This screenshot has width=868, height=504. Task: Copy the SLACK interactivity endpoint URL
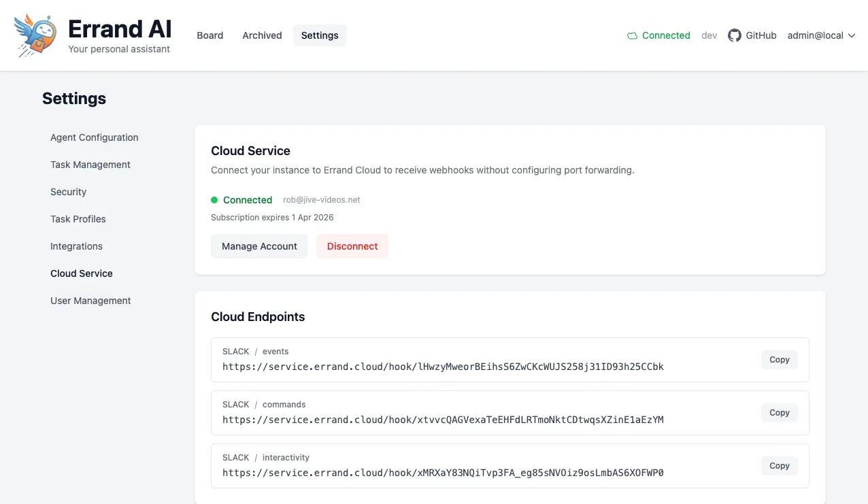(780, 466)
